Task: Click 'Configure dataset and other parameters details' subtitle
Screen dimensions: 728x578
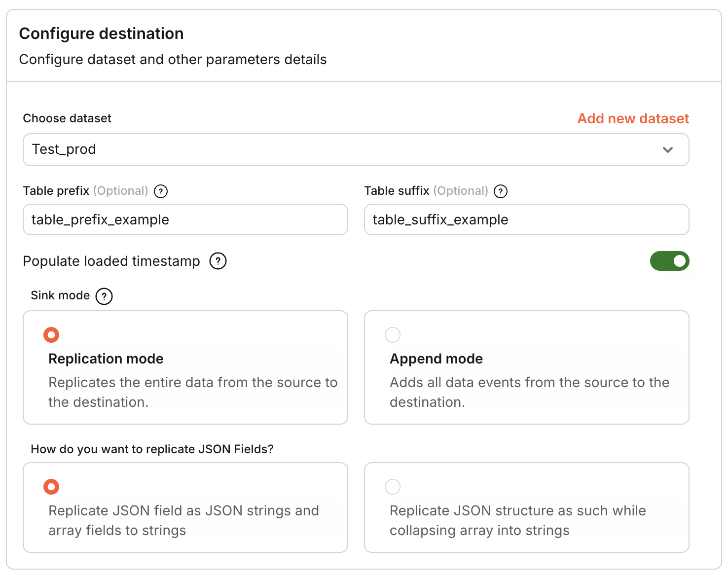Action: pos(173,60)
